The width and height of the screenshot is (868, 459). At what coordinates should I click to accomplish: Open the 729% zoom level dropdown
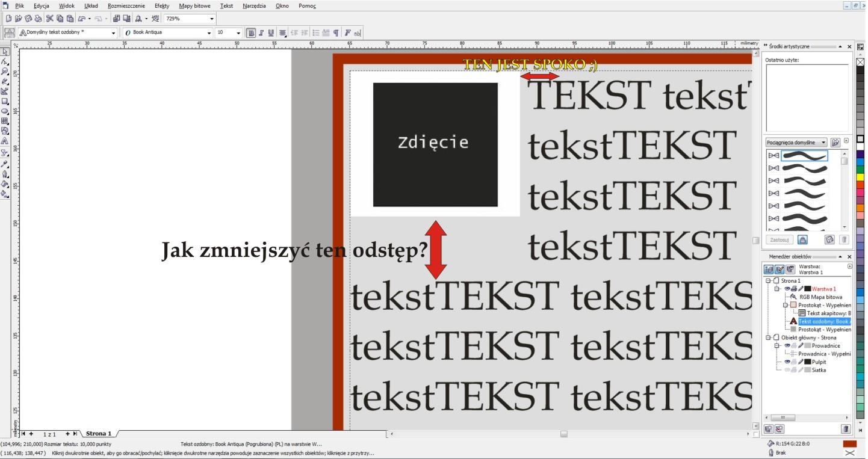coord(211,19)
